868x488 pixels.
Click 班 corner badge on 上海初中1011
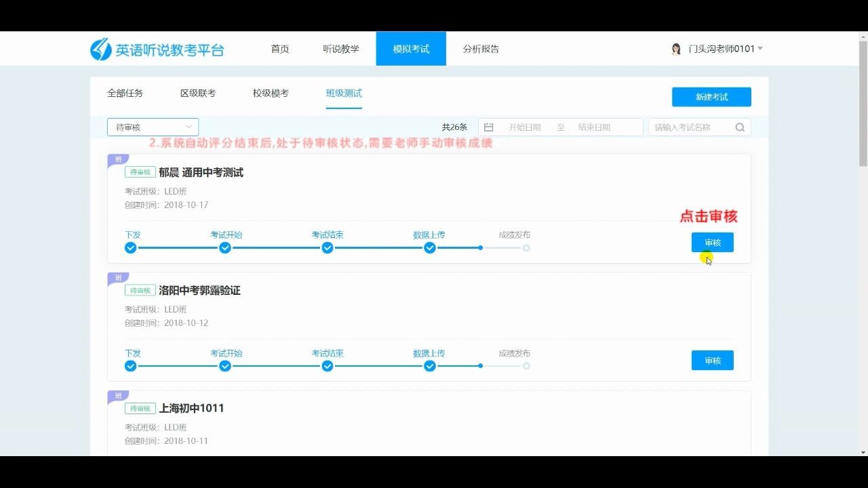click(x=118, y=396)
